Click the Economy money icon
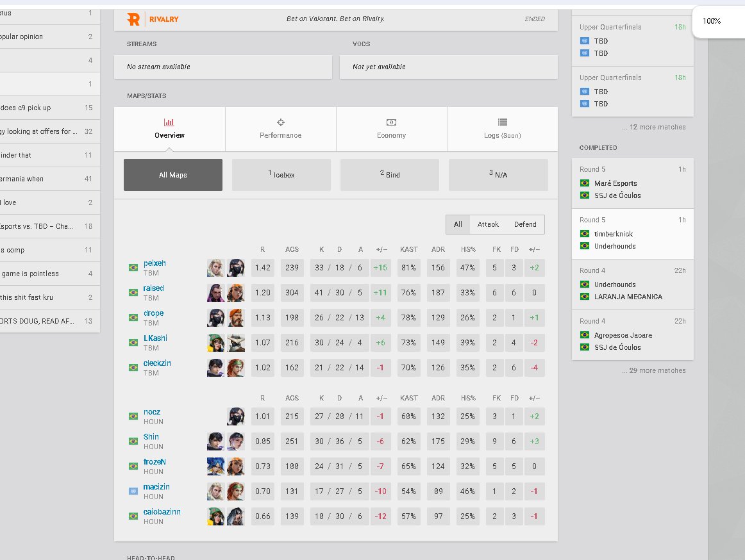 (x=392, y=122)
